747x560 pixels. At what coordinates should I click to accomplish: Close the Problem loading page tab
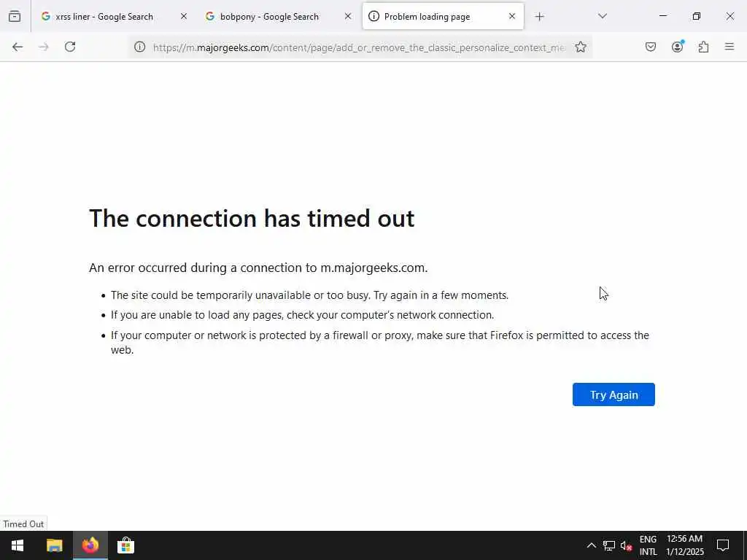512,16
